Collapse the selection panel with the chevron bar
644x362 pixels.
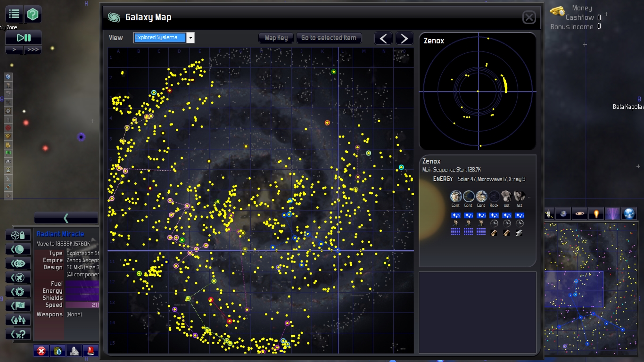pyautogui.click(x=66, y=218)
